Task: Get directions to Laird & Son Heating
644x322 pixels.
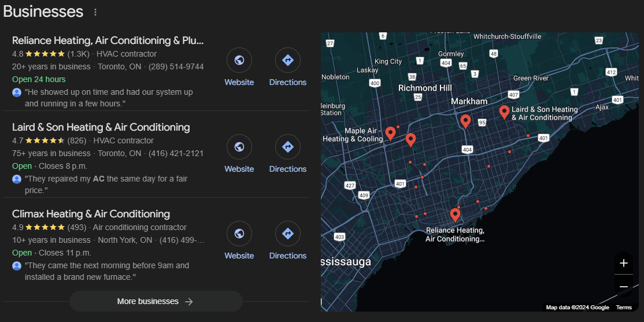Action: [x=287, y=147]
